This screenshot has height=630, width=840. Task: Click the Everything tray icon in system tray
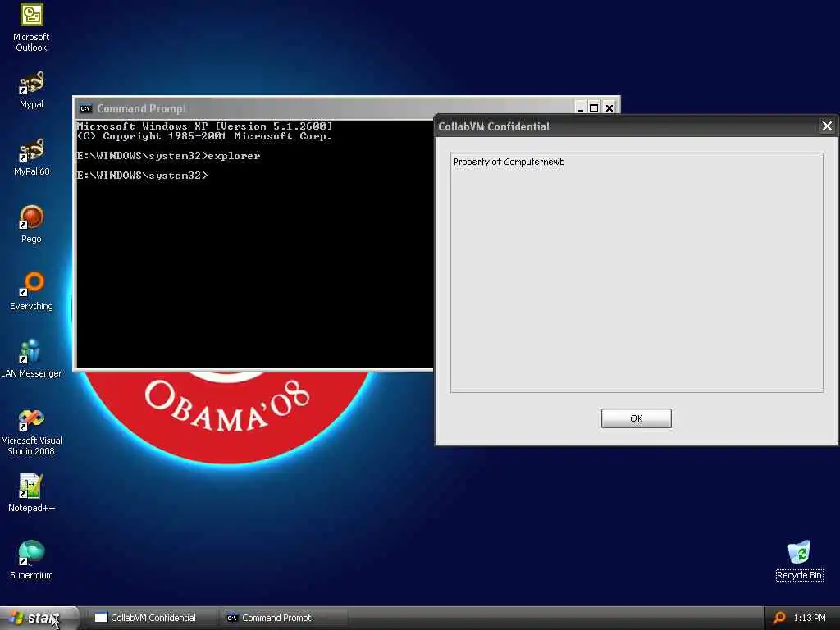779,618
